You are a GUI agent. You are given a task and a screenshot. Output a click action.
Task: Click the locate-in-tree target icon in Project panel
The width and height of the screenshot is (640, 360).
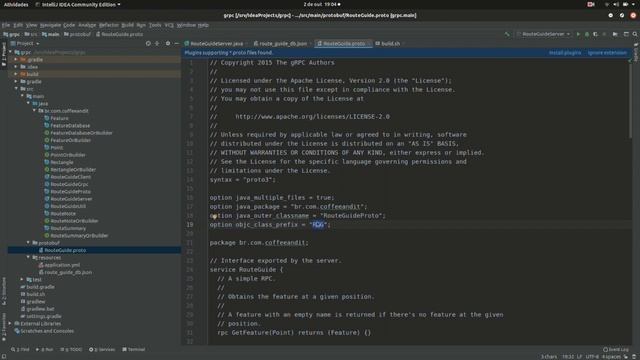(148, 43)
